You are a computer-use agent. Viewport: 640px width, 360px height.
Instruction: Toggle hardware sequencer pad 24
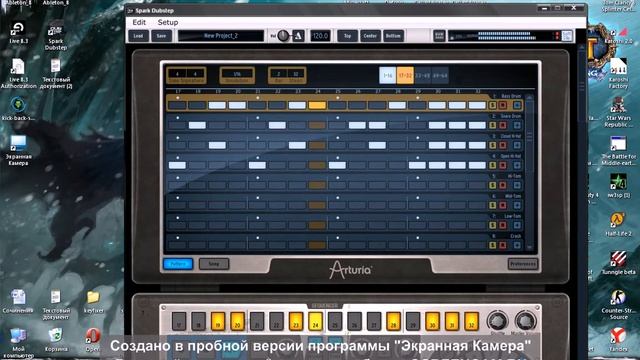click(316, 321)
